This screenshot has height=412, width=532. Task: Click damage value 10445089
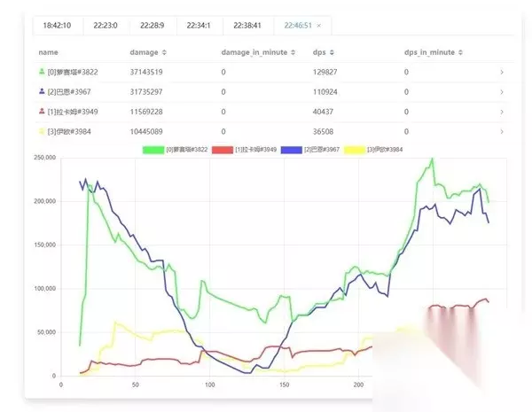(x=146, y=131)
